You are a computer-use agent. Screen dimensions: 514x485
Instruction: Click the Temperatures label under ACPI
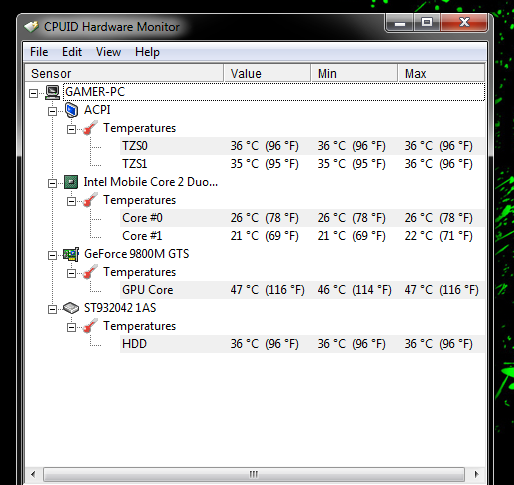[139, 128]
